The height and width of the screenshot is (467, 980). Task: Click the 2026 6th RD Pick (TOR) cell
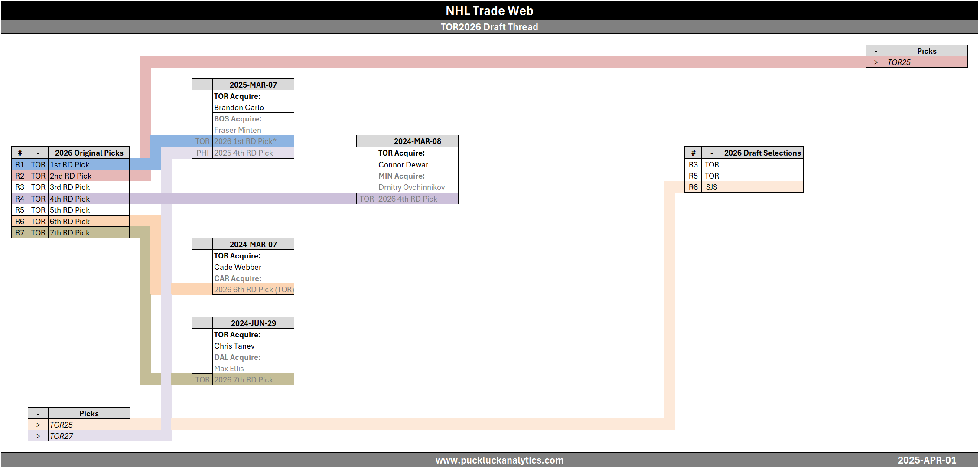coord(254,290)
